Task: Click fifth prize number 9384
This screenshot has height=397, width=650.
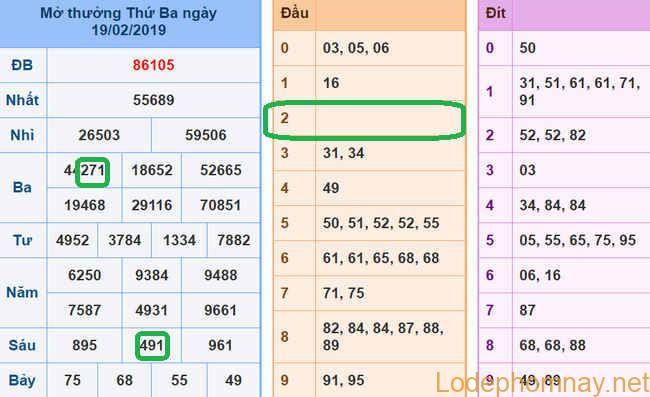Action: click(152, 275)
